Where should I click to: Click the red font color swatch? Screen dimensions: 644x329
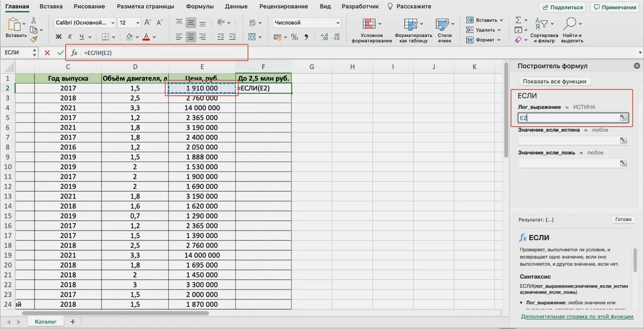[x=146, y=37]
